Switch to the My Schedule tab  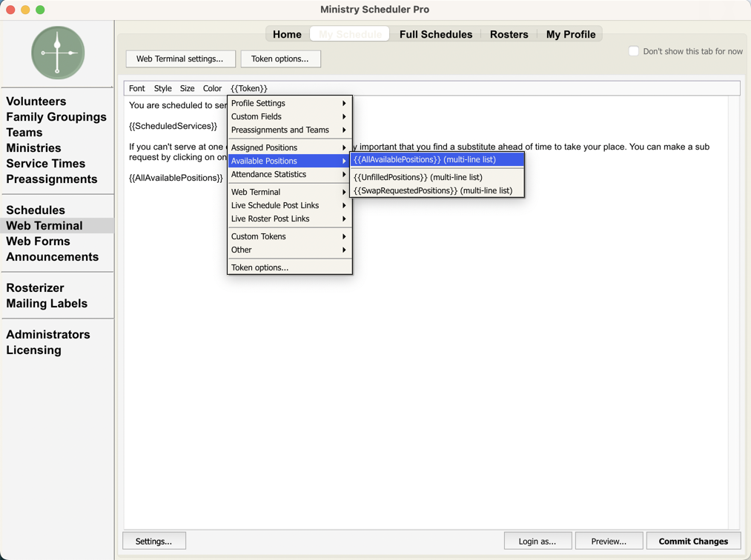350,35
